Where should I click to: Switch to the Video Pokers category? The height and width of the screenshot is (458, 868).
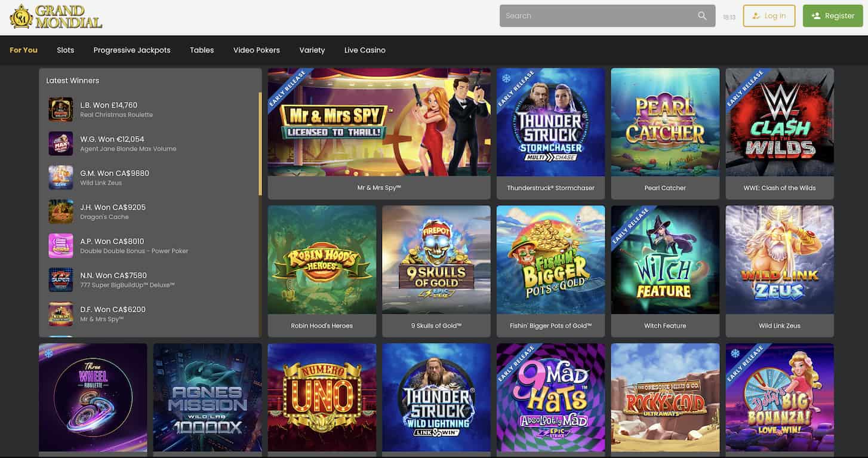(x=257, y=50)
